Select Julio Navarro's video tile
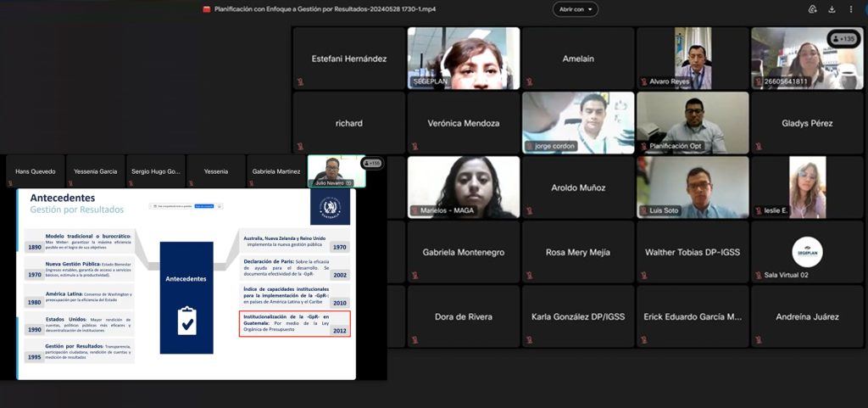Image resolution: width=868 pixels, height=408 pixels. [336, 170]
